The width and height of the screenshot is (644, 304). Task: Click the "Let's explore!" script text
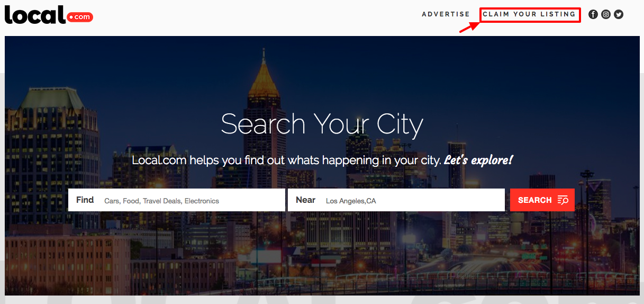click(x=478, y=159)
